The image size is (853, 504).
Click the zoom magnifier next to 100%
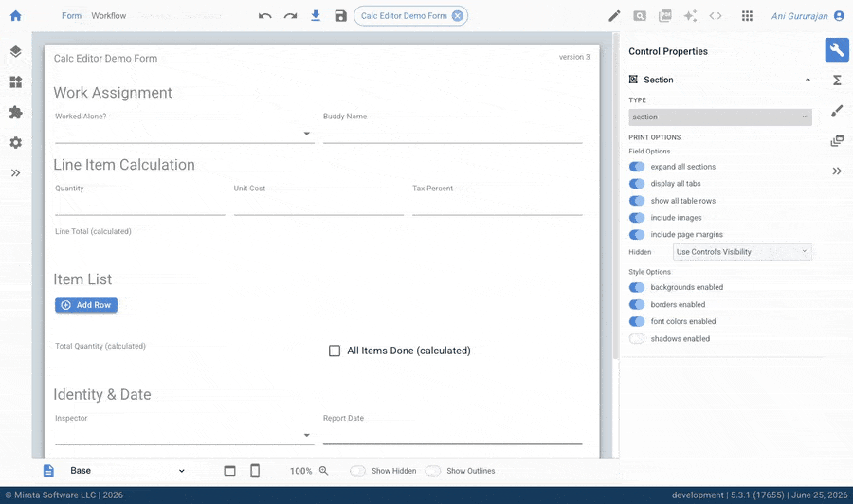324,470
